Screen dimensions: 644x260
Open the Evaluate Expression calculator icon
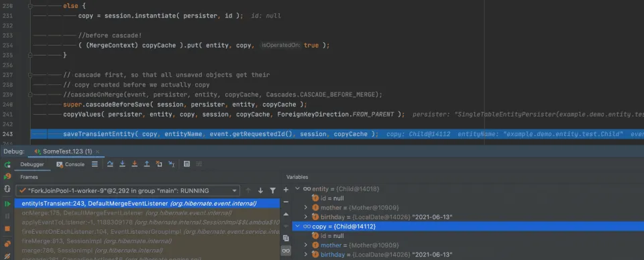tap(186, 164)
